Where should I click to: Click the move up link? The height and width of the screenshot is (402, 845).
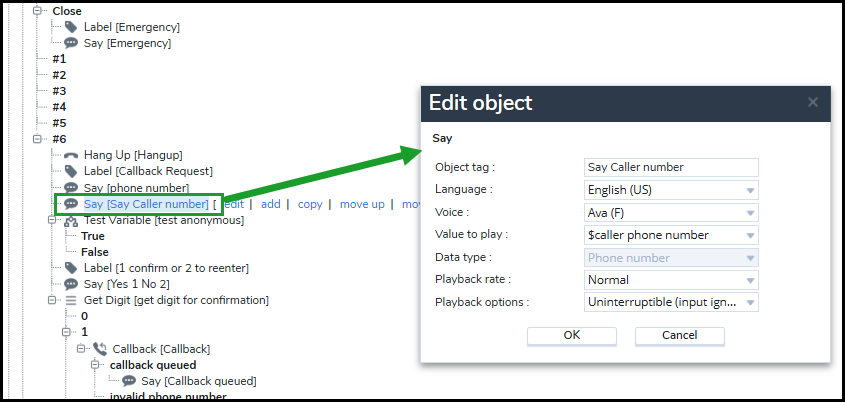[x=362, y=204]
